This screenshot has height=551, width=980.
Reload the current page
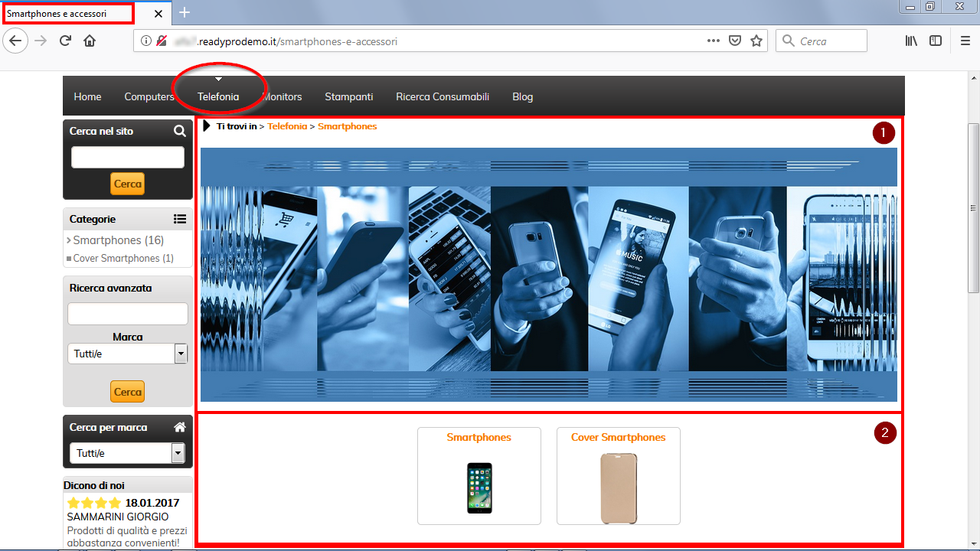[65, 41]
